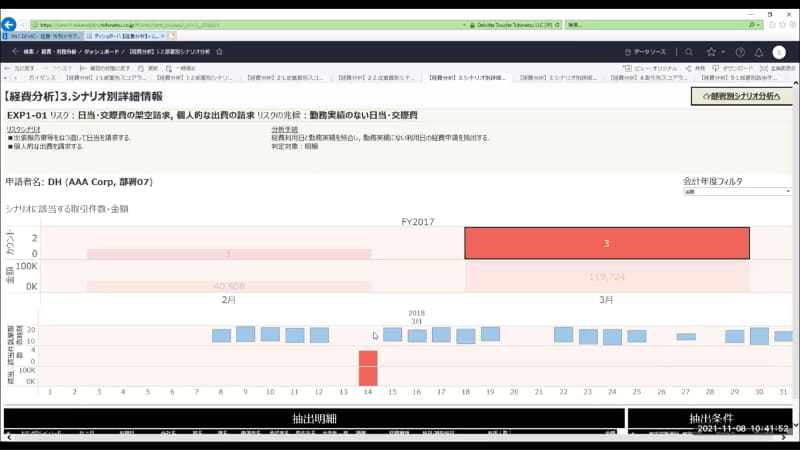The width and height of the screenshot is (800, 450).
Task: Open a new browser tab
Action: point(172,36)
